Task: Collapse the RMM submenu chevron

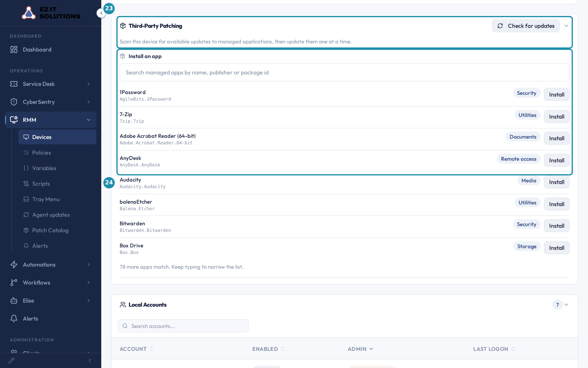Action: (89, 120)
